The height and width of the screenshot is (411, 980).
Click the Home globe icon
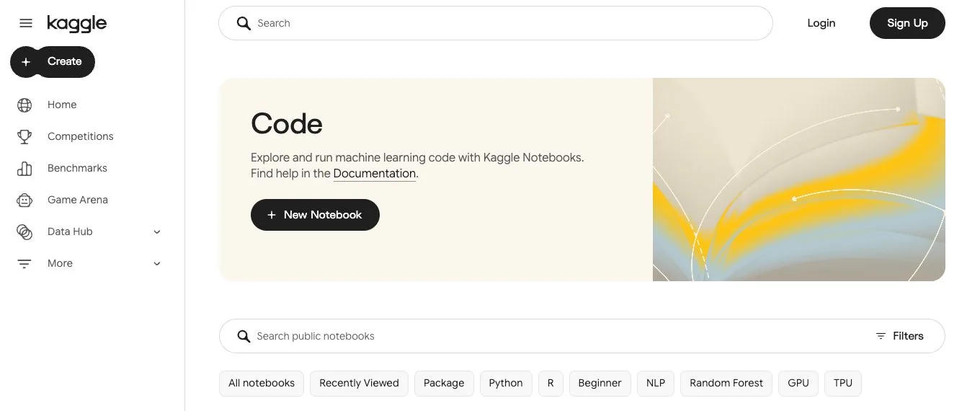tap(24, 105)
